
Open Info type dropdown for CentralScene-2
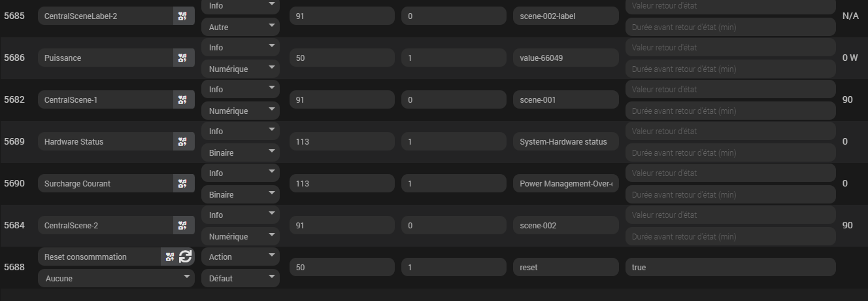240,215
